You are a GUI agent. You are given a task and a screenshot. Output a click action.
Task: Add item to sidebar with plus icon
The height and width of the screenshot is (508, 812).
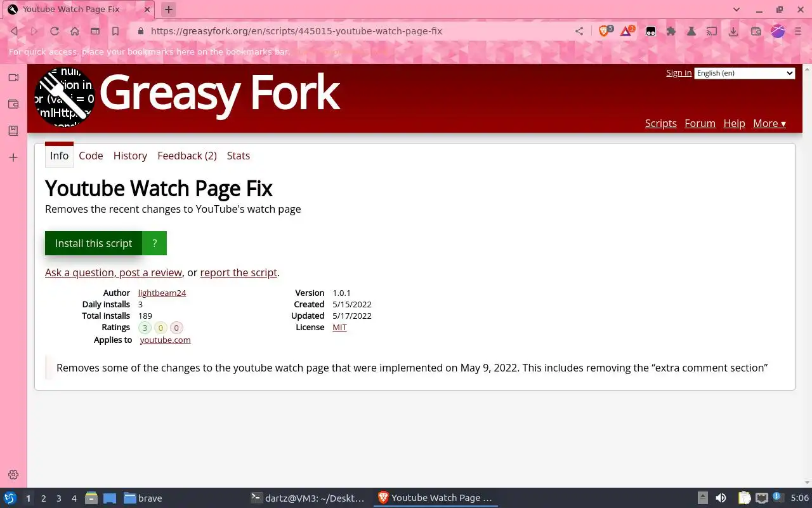click(x=13, y=157)
